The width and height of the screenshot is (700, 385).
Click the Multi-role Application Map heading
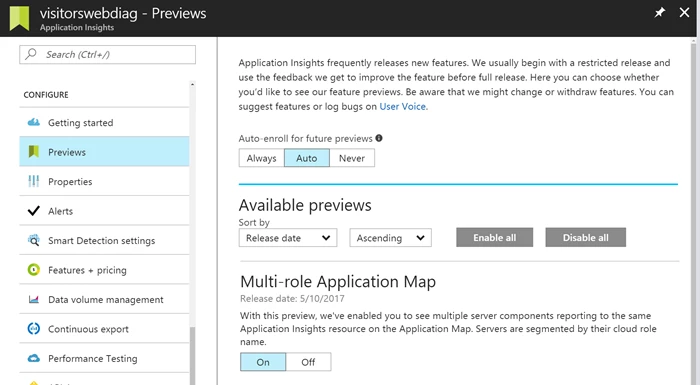338,282
